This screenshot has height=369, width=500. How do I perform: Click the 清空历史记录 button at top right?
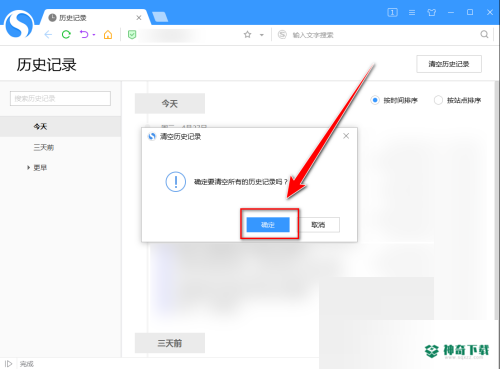tap(449, 64)
